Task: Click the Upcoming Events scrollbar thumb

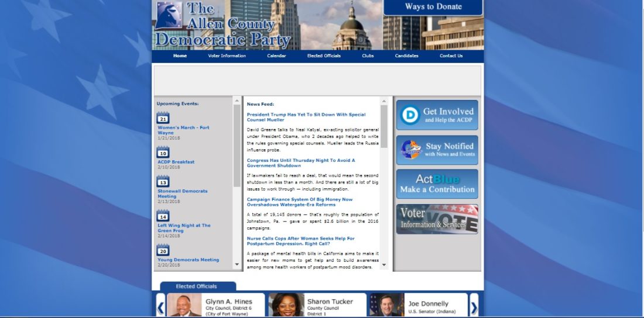Action: tap(237, 146)
